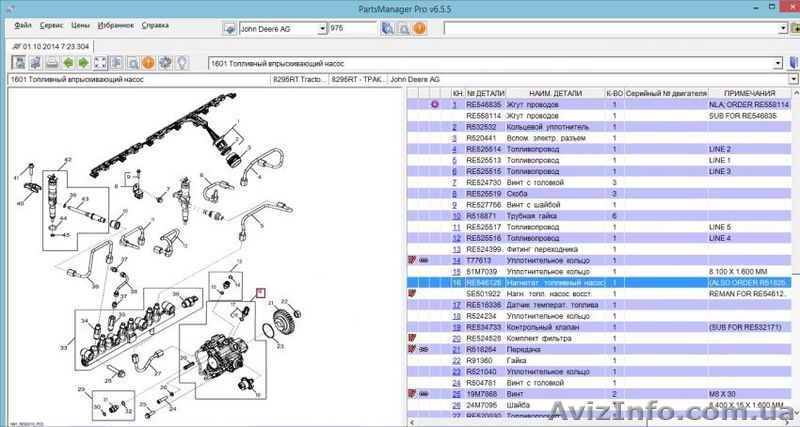Click the purple gear icon beside RE546835
This screenshot has height=427, width=800.
(433, 104)
